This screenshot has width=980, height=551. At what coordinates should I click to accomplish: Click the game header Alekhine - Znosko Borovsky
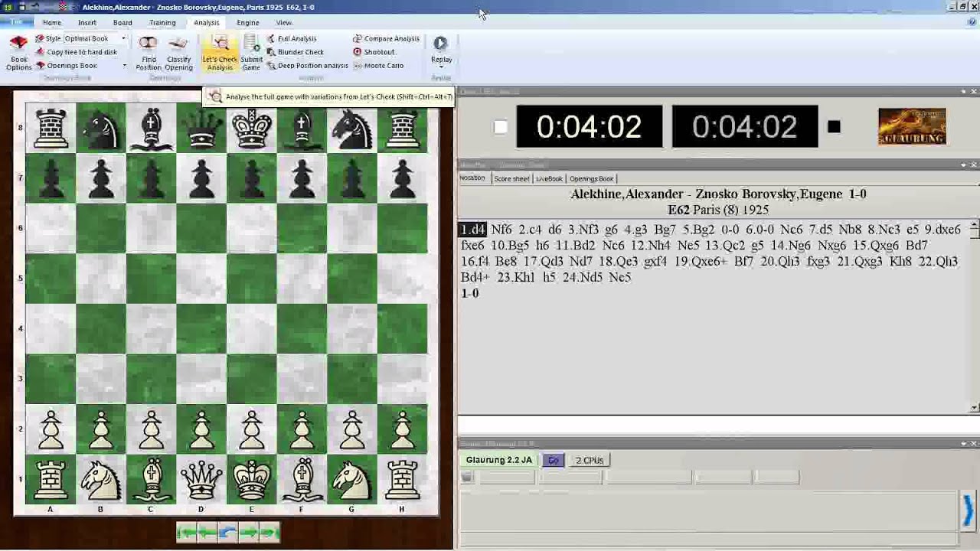click(x=718, y=194)
